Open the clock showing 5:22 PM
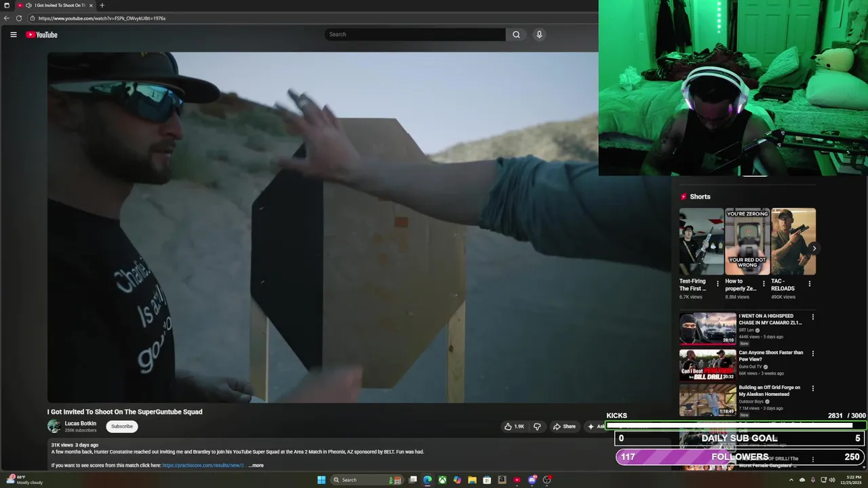868x488 pixels. tap(850, 480)
